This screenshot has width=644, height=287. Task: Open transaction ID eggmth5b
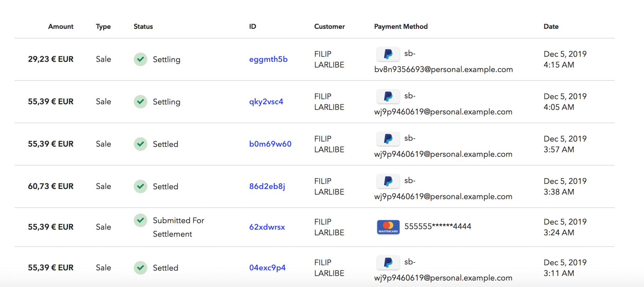pyautogui.click(x=268, y=59)
